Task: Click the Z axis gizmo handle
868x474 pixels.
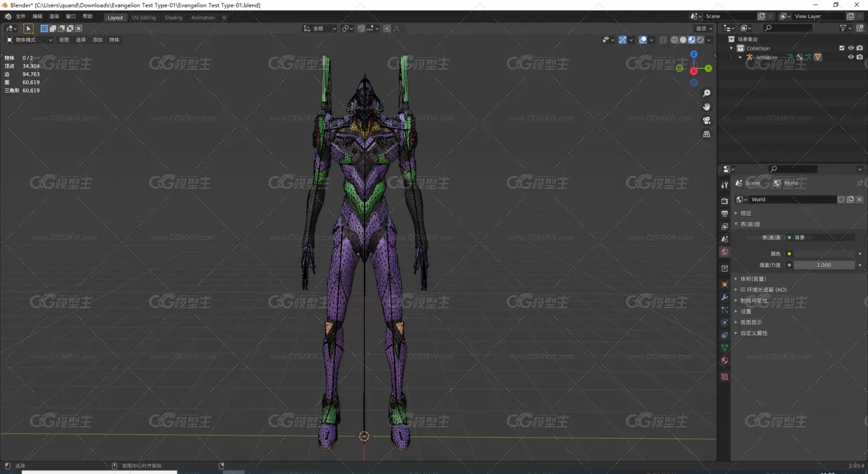Action: [x=694, y=54]
